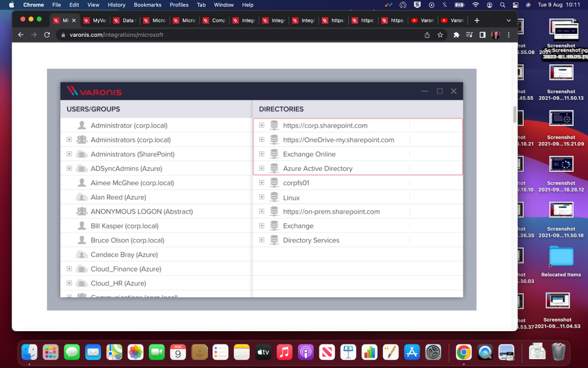Screen dimensions: 588x368
Task: Switch to the Comp browser tab
Action: click(x=214, y=21)
